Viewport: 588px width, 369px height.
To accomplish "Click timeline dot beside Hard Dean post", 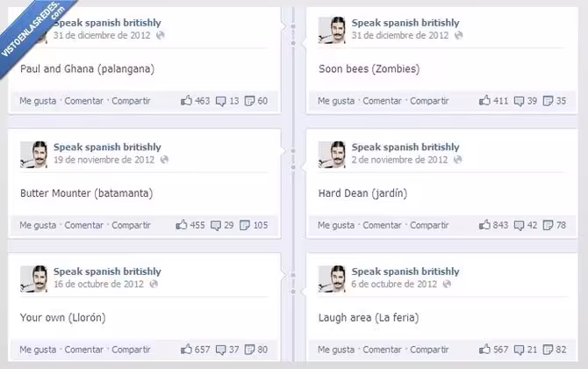I will 293,167.
